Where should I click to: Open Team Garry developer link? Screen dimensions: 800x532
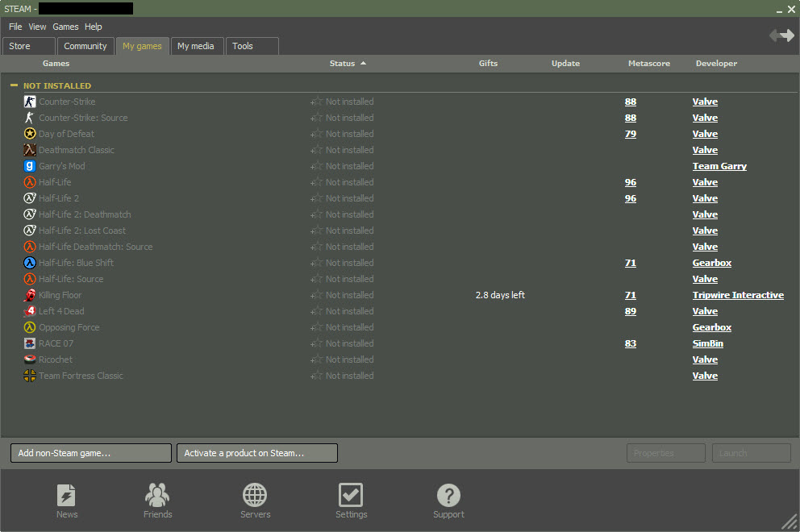point(719,166)
